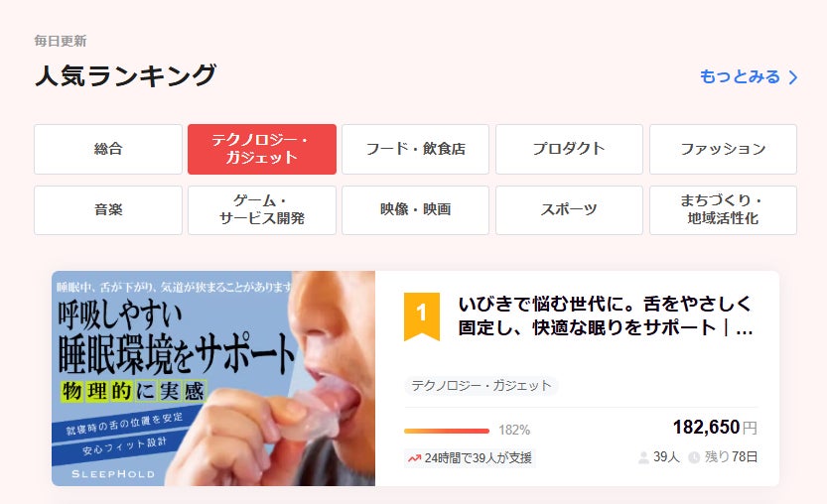827x504 pixels.
Task: Click the clock icon beside 残り78日
Action: pyautogui.click(x=694, y=457)
